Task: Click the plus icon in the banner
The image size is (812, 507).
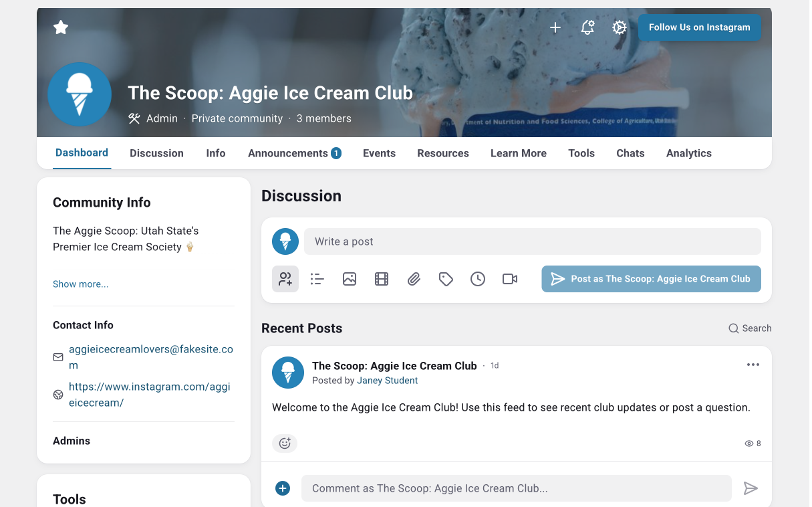Action: (555, 27)
